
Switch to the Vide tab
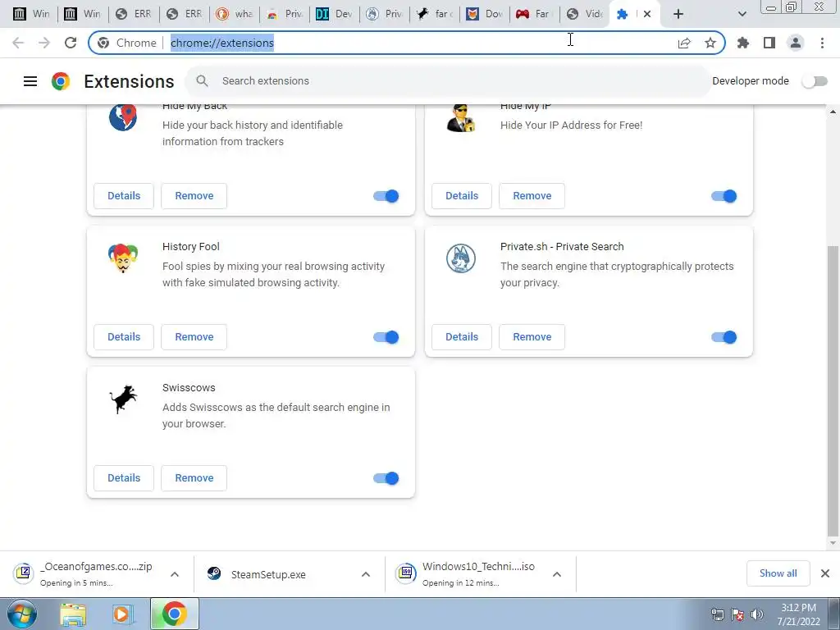(x=585, y=14)
